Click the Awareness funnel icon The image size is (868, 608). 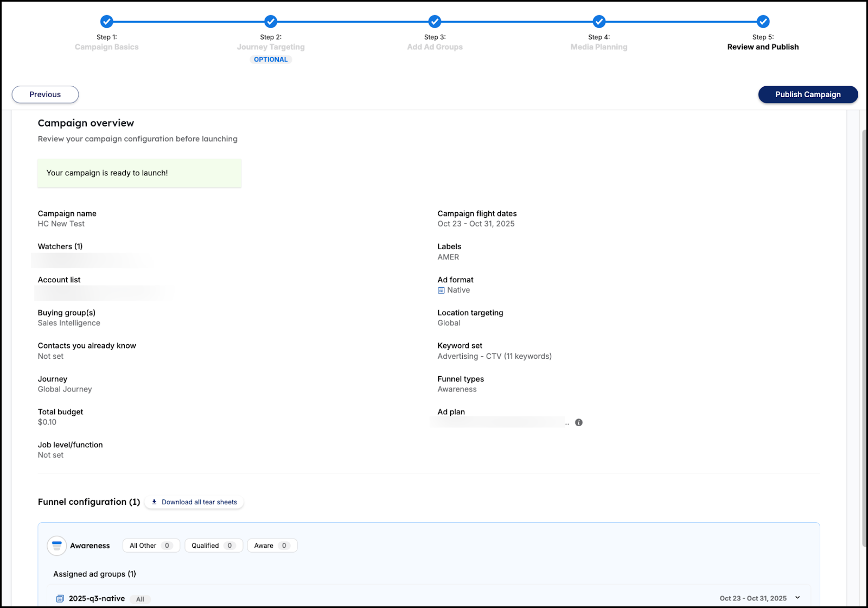[57, 546]
